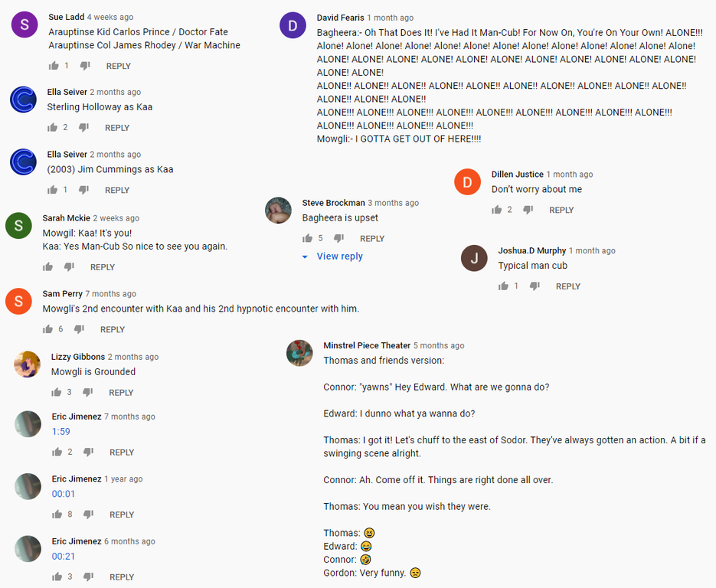Open David Fearis' profile avatar
The width and height of the screenshot is (716, 588).
pos(293,25)
